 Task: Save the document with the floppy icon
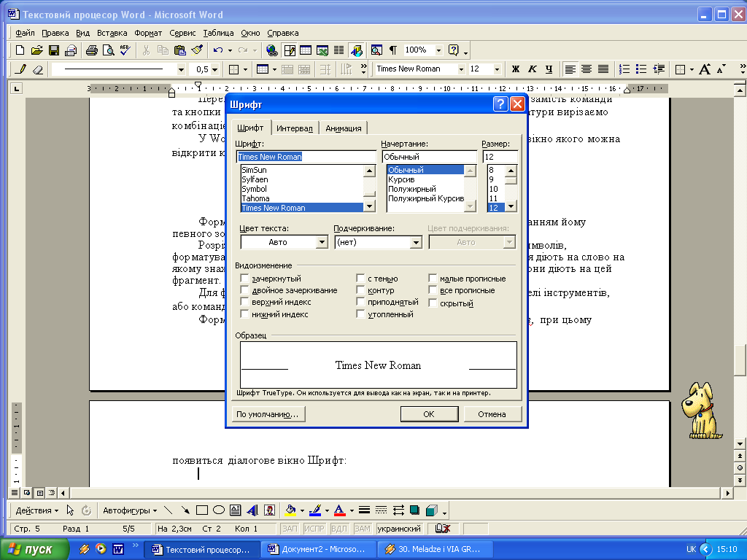[x=54, y=50]
